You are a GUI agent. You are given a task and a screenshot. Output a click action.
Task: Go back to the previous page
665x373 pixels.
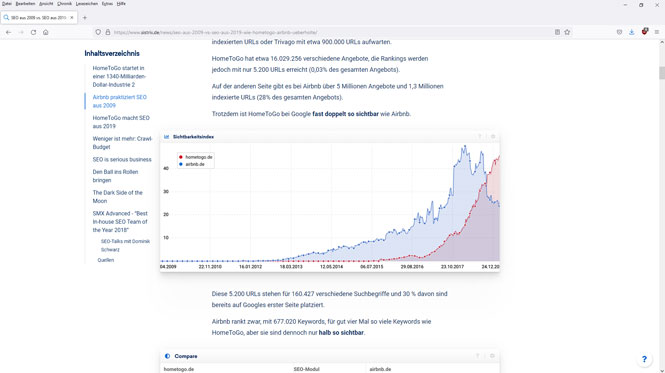pyautogui.click(x=8, y=32)
